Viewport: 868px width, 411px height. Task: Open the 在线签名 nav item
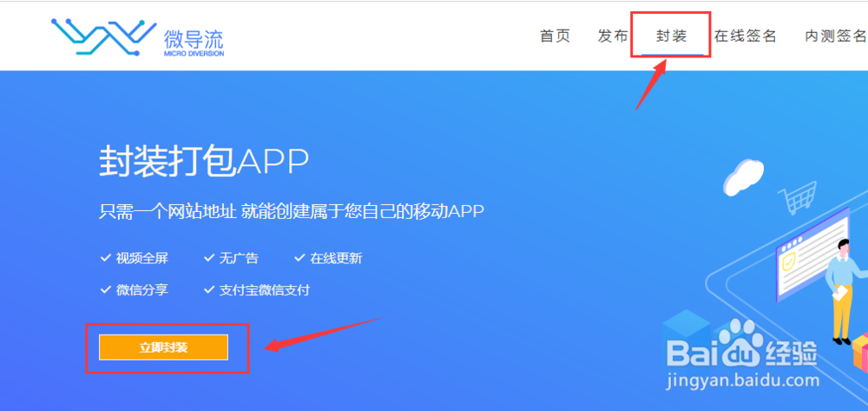tap(745, 36)
